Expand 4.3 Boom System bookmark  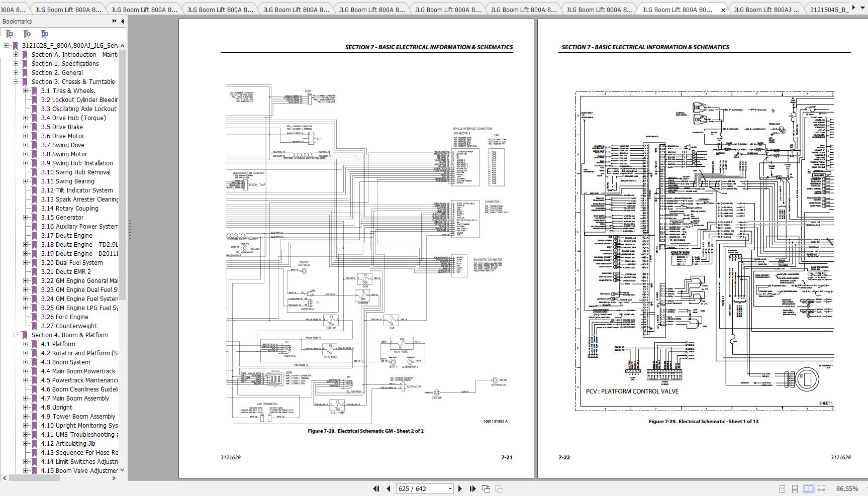coord(25,362)
